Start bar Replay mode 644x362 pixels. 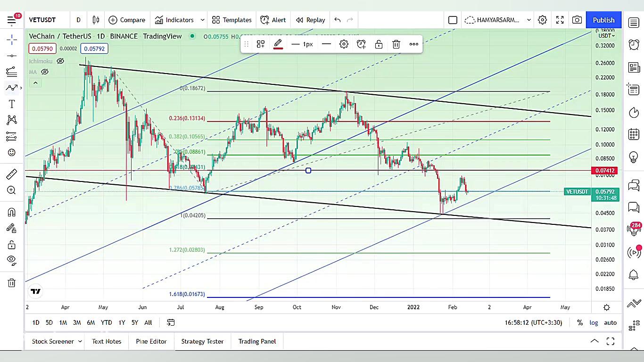point(310,20)
